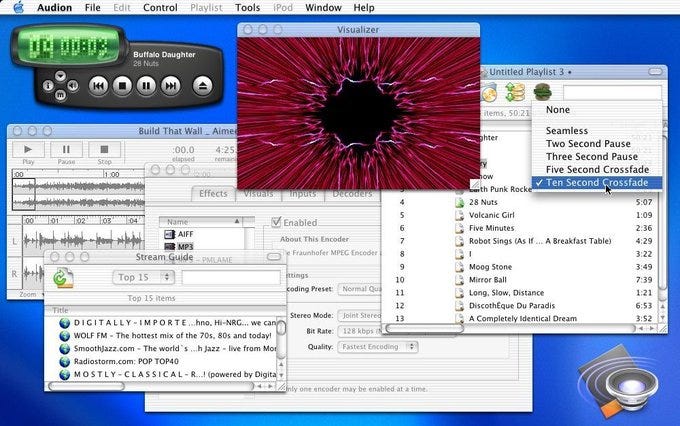
Task: Click the 28 Nuts track file icon
Action: (460, 202)
